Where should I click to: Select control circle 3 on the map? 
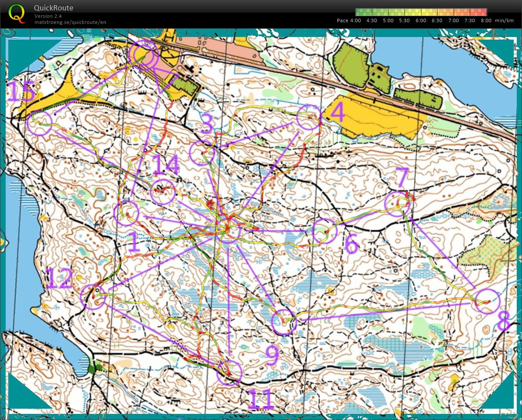[x=202, y=153]
